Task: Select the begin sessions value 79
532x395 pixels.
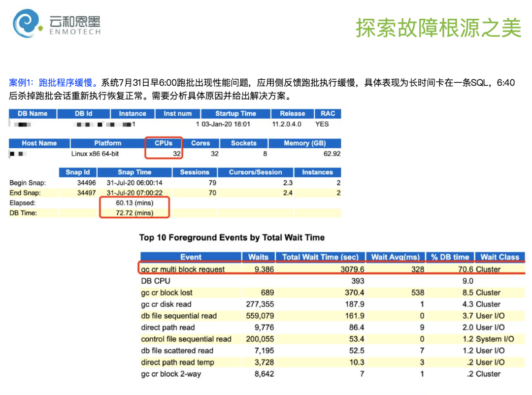Action: pos(212,183)
